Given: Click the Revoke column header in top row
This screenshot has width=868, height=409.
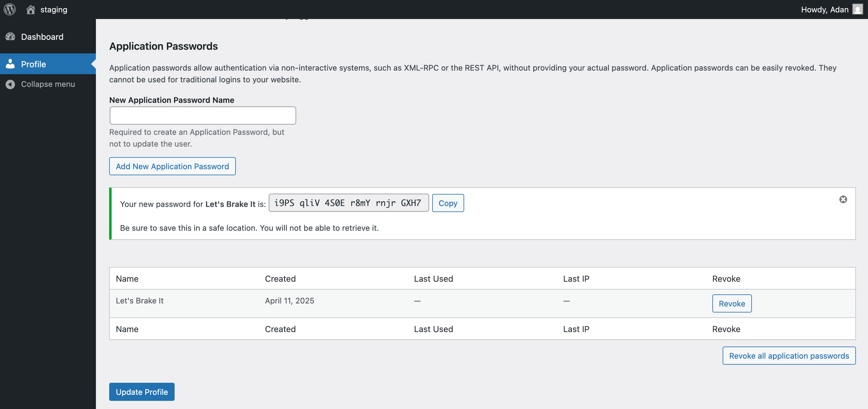Looking at the screenshot, I should (726, 279).
